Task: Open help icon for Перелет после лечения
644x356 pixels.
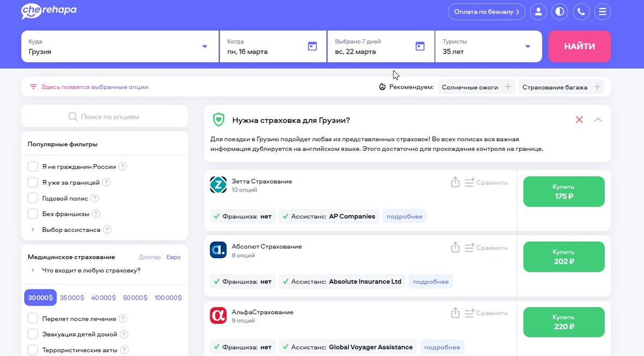Action: (x=123, y=318)
